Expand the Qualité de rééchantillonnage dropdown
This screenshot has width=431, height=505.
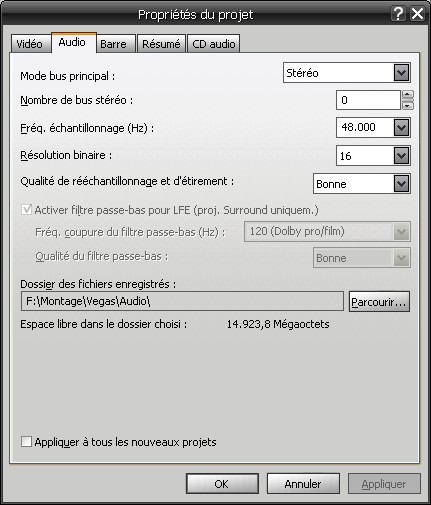[x=401, y=184]
